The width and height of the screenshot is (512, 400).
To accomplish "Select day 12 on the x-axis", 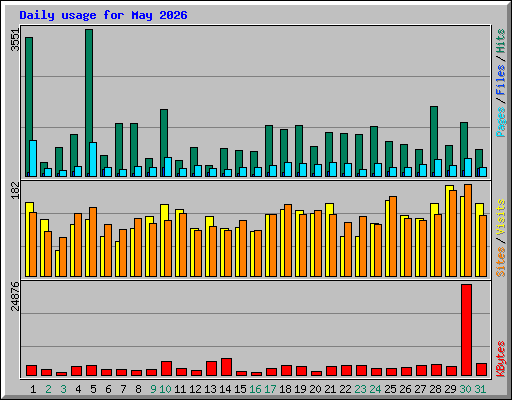I will click(x=195, y=389).
